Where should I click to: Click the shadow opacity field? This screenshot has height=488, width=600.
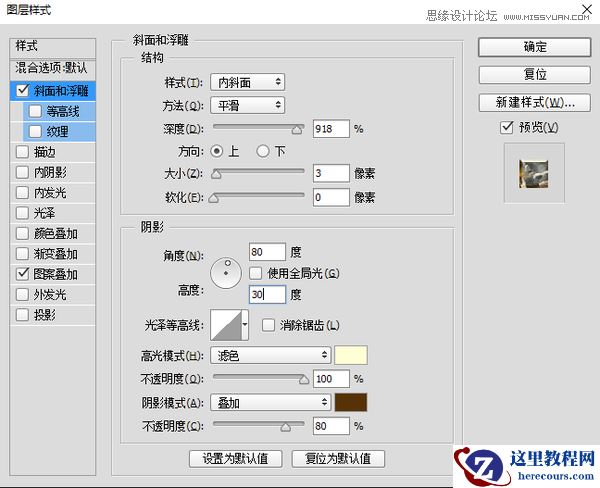pyautogui.click(x=331, y=426)
